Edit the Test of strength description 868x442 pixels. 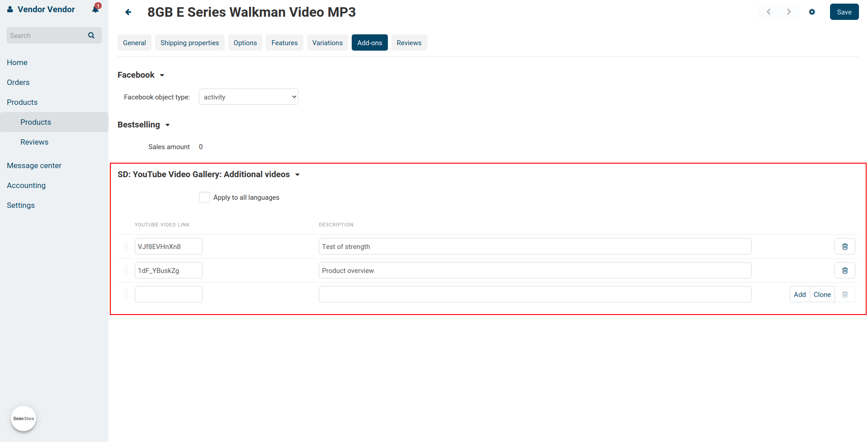pos(535,246)
